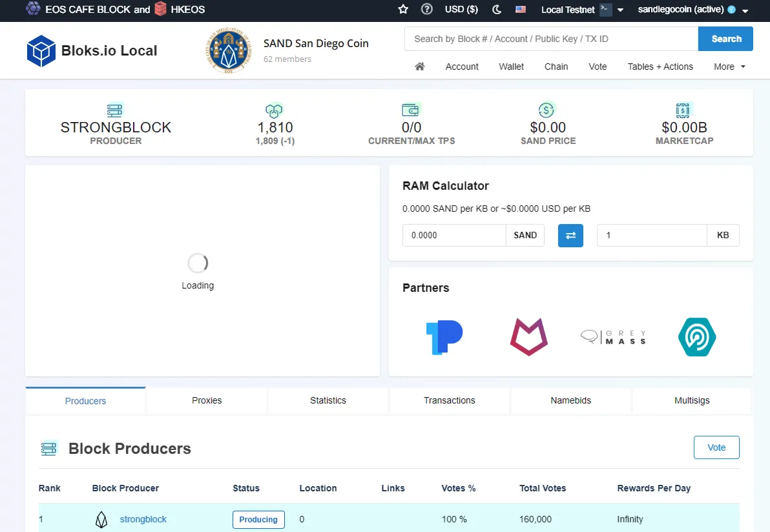Image resolution: width=770 pixels, height=532 pixels.
Task: Open the TokenPocket partner logo
Action: pyautogui.click(x=444, y=337)
